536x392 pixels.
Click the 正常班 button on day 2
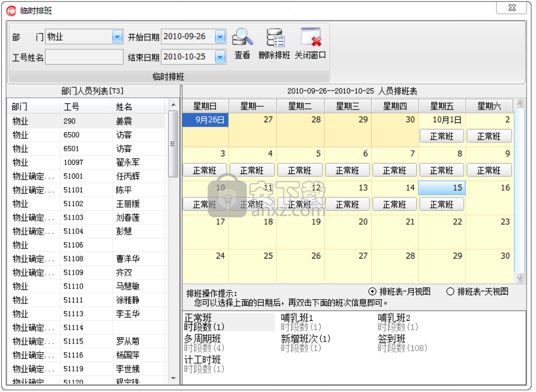pyautogui.click(x=489, y=136)
